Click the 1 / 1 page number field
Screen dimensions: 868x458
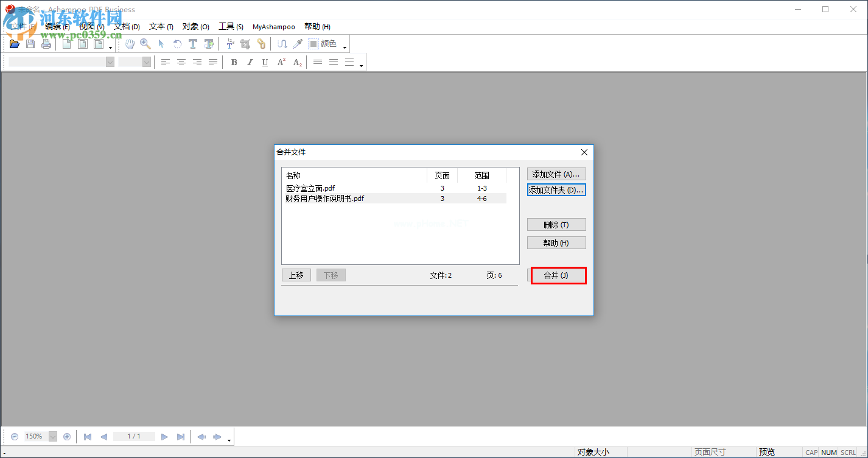pyautogui.click(x=135, y=436)
